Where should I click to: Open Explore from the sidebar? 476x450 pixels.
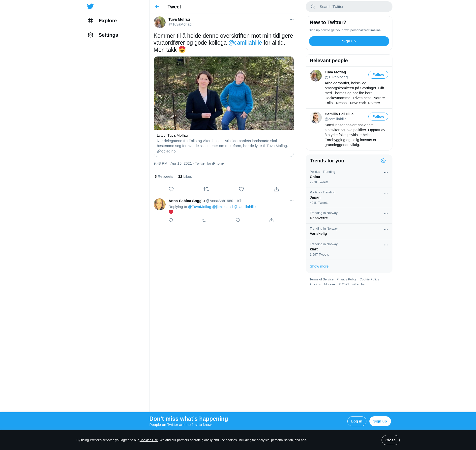pyautogui.click(x=102, y=21)
